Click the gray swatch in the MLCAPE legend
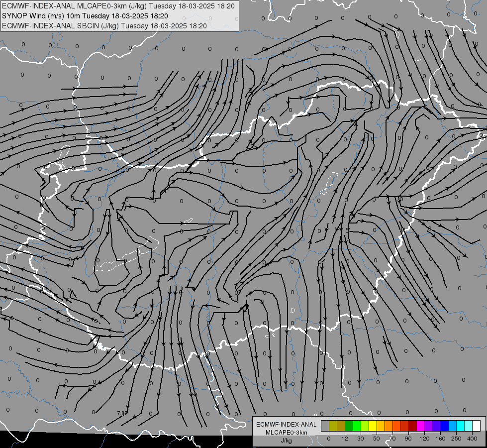Screen dimensions: 487x448 coord(325,426)
